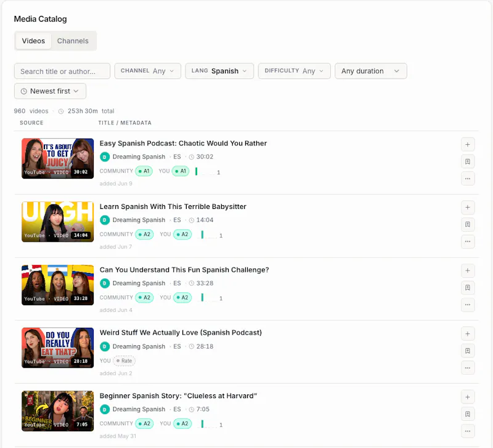Switch to the Videos tab
This screenshot has height=448, width=493.
33,41
